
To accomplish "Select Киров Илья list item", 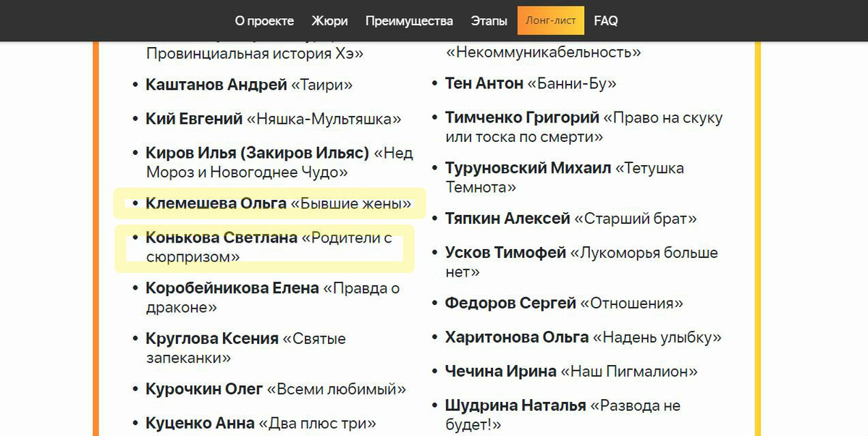I will pyautogui.click(x=279, y=162).
